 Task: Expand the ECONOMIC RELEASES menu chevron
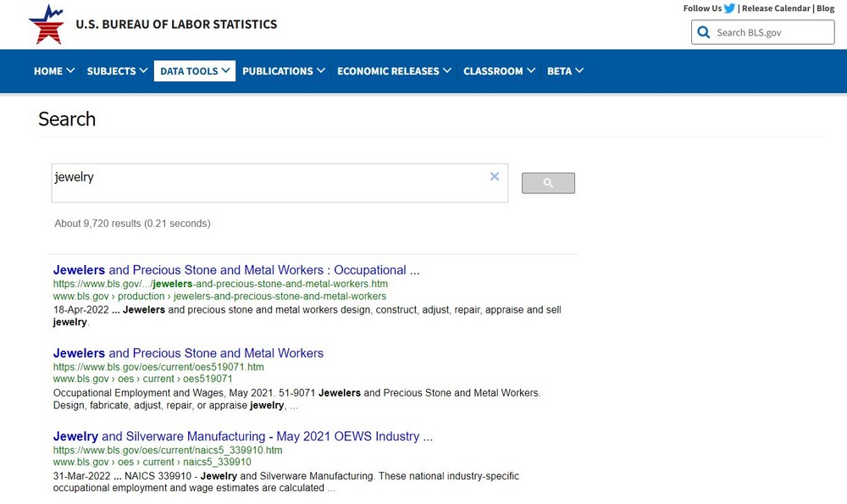tap(447, 71)
